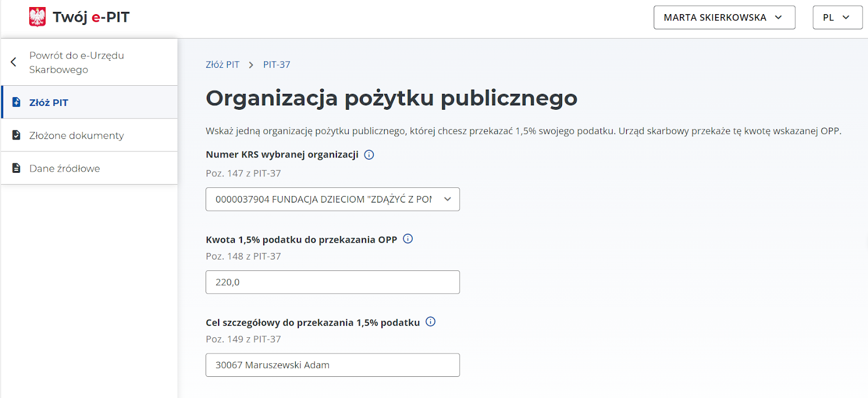Click the PIT-37 breadcrumb link

[277, 65]
